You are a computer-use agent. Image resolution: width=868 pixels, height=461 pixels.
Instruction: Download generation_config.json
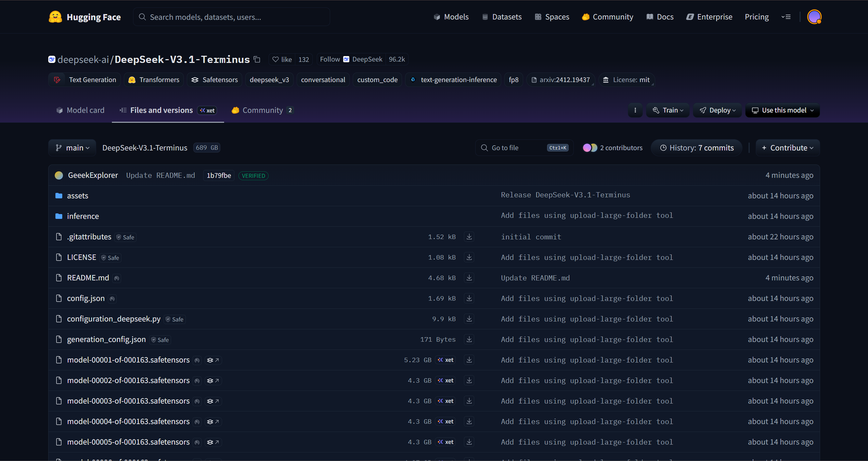[469, 339]
